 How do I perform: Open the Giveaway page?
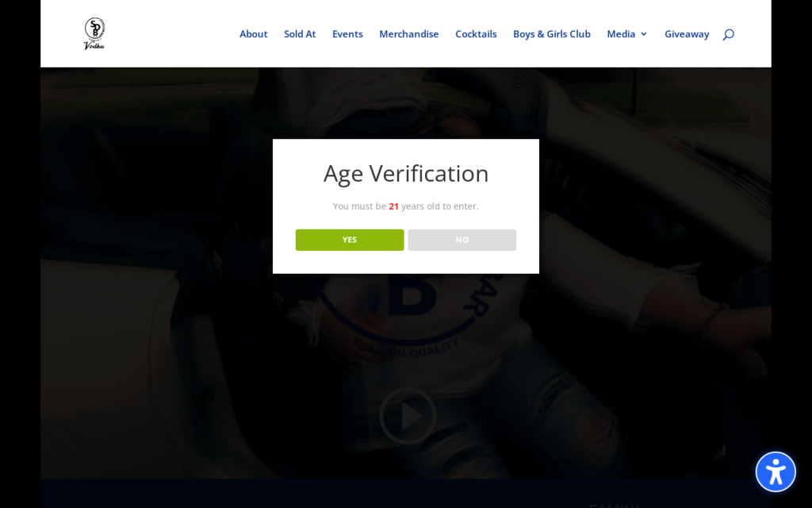[x=687, y=34]
